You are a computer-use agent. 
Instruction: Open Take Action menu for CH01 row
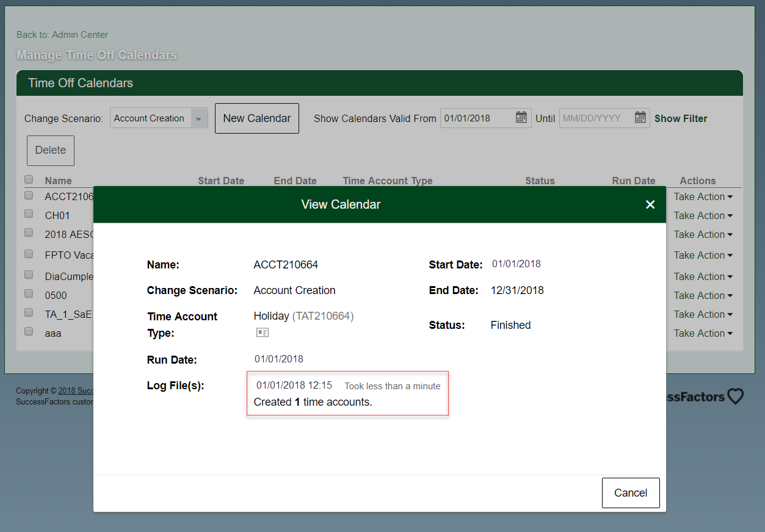click(x=703, y=215)
